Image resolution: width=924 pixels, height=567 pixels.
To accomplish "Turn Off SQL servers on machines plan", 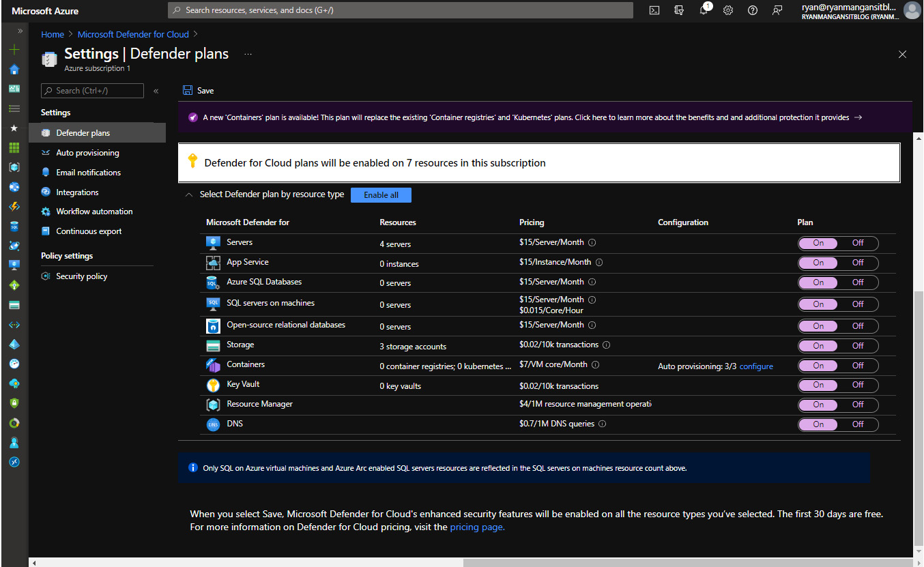I will coord(858,304).
